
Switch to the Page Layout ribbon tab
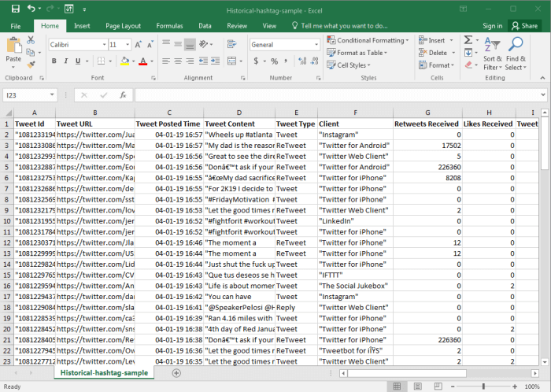pos(123,26)
